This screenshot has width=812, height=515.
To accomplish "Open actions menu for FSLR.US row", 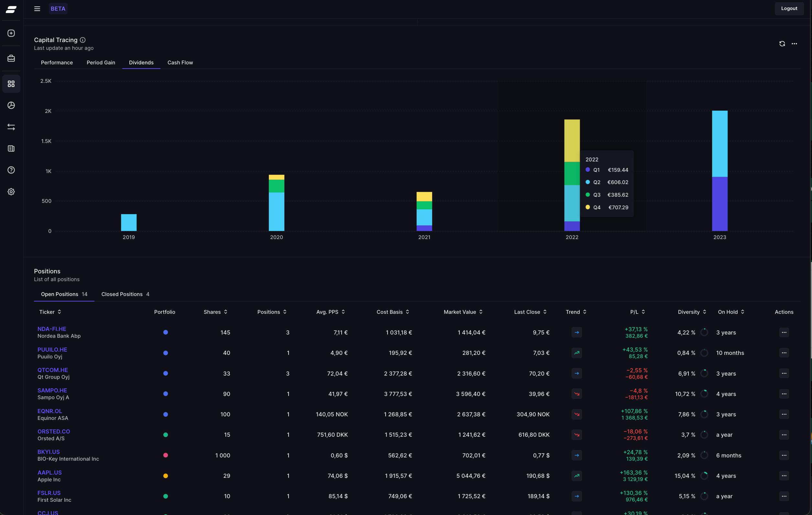I will coord(784,496).
